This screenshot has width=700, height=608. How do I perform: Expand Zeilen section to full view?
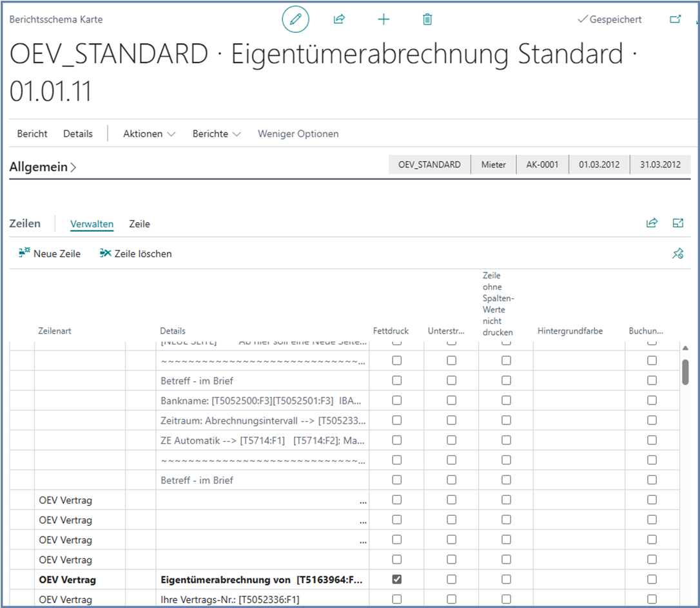click(x=677, y=223)
